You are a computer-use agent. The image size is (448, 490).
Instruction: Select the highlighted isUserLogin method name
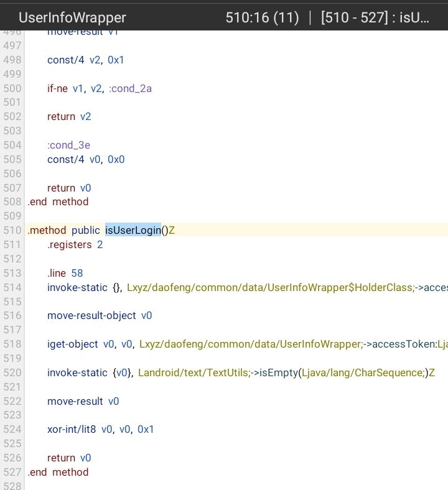133,230
